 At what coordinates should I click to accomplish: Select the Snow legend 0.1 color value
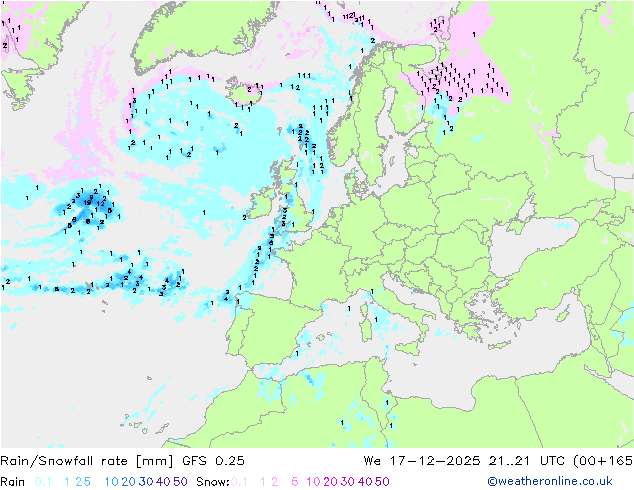click(x=239, y=482)
